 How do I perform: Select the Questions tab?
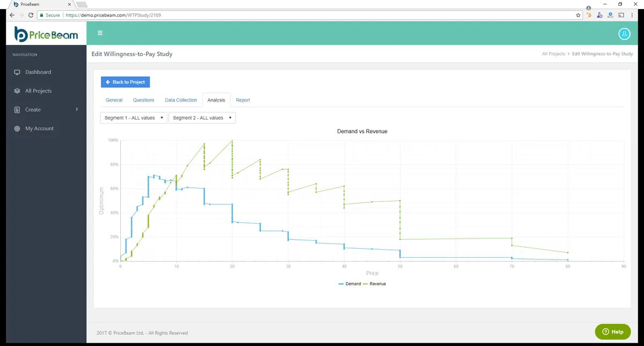pos(143,100)
